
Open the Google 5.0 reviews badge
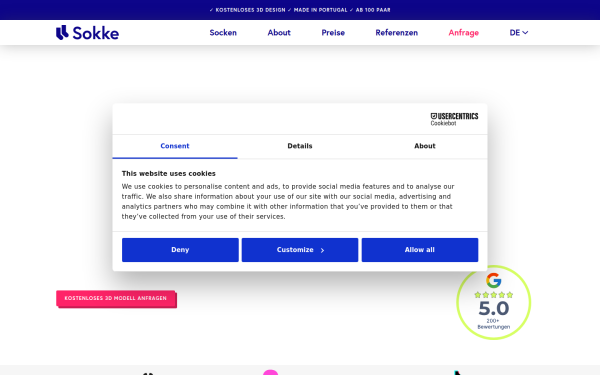pos(494,302)
